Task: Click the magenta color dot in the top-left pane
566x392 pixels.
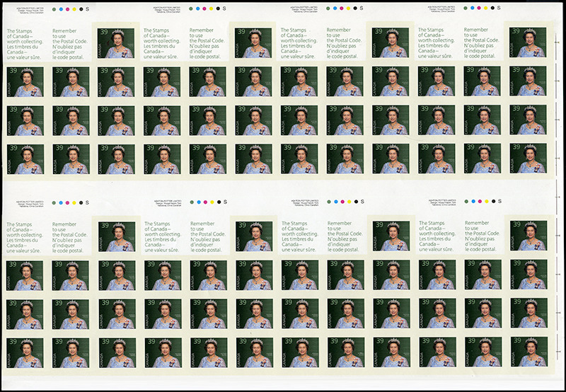Action: point(66,8)
